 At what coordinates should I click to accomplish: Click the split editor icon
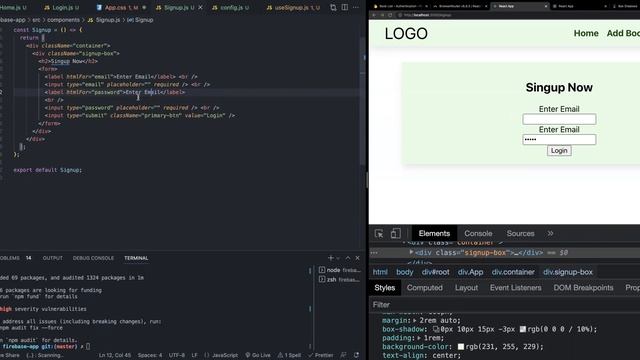pyautogui.click(x=345, y=7)
